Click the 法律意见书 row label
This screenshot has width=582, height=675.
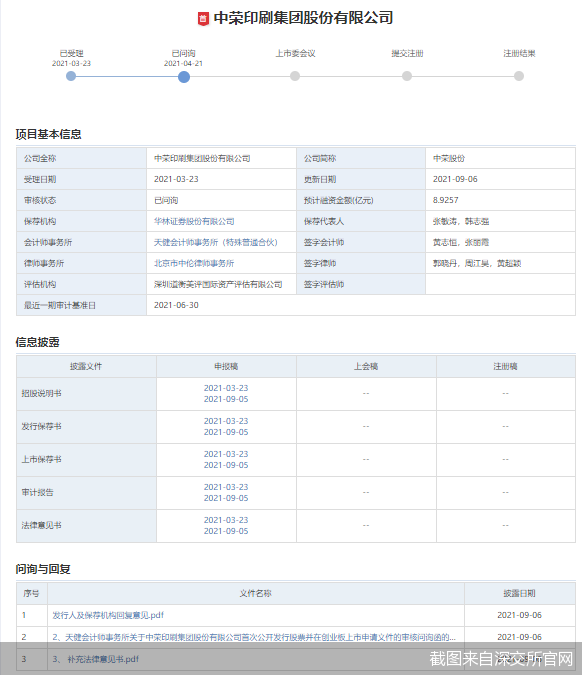tap(42, 525)
